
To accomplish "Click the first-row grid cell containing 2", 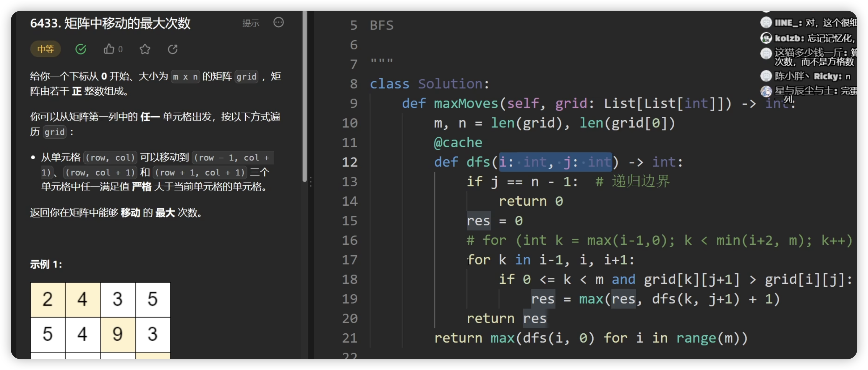I will coord(48,300).
